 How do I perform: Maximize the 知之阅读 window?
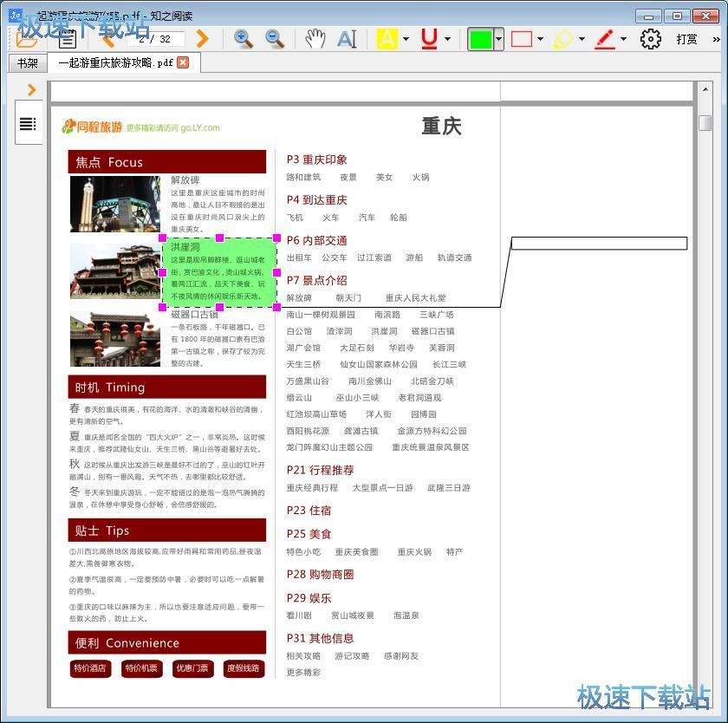pos(677,16)
